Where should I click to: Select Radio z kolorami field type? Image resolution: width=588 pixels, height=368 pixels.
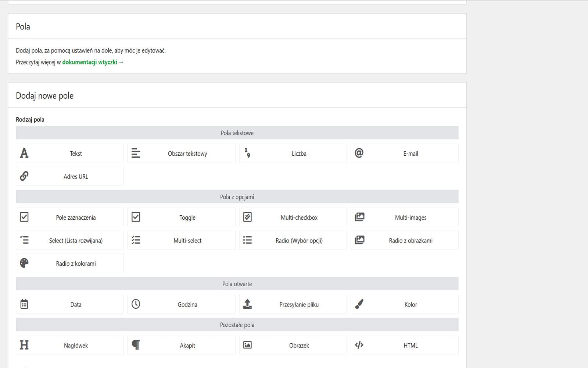coord(69,263)
